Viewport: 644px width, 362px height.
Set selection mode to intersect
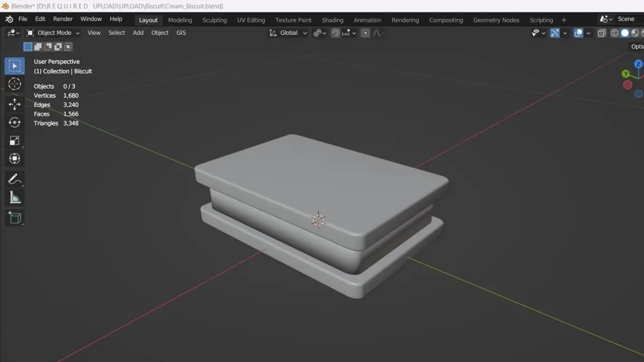[x=68, y=47]
